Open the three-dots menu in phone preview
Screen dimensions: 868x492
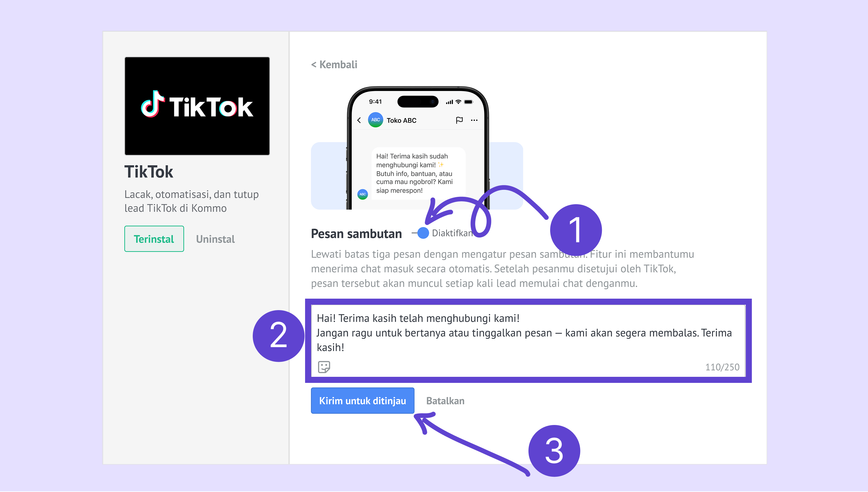[x=474, y=120]
